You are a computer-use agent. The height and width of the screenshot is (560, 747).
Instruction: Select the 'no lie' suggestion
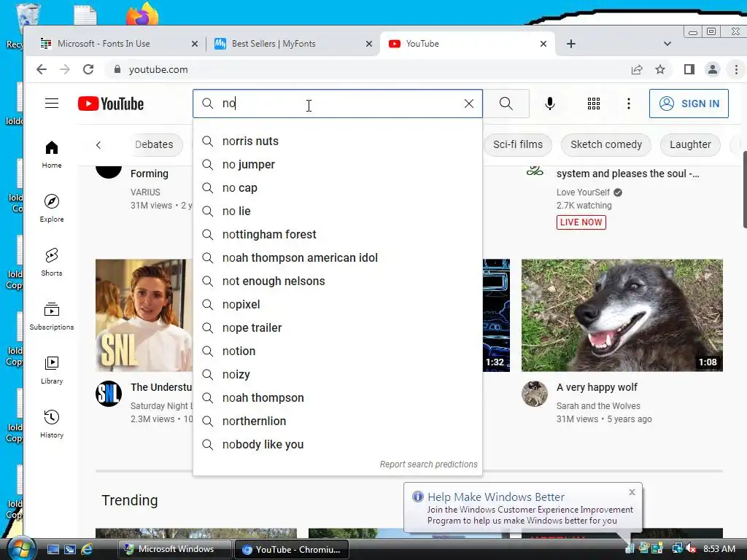338,211
